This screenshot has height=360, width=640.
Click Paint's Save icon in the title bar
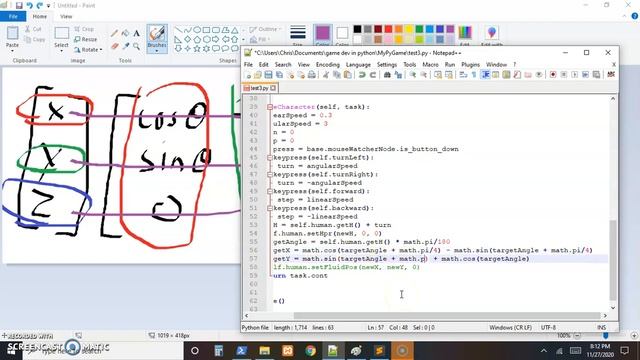click(x=19, y=5)
